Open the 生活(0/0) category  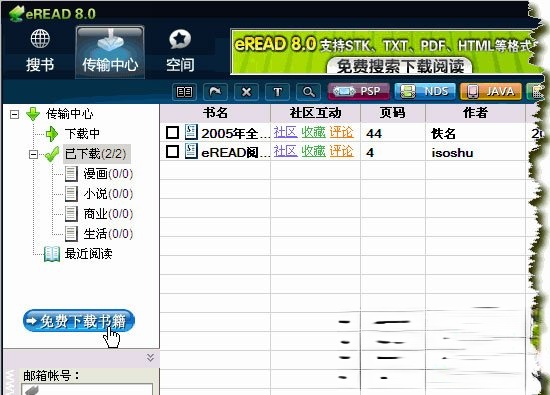[x=108, y=234]
